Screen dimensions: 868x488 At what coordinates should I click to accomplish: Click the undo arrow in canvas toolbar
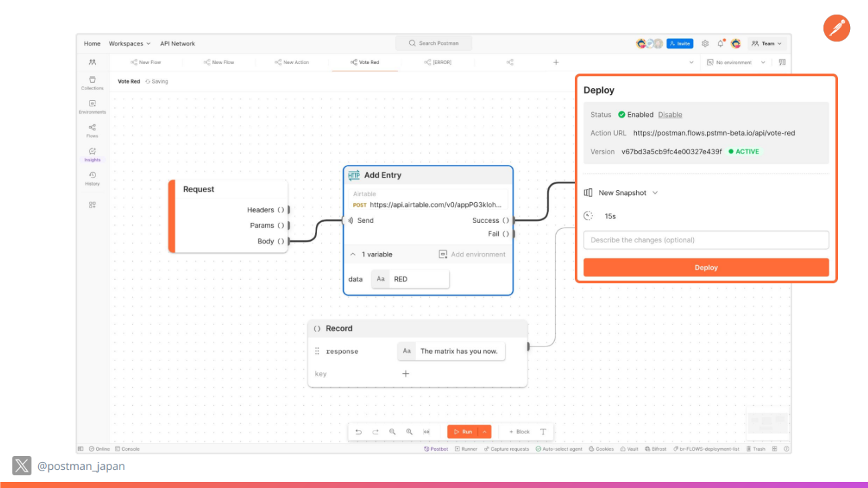click(x=359, y=432)
